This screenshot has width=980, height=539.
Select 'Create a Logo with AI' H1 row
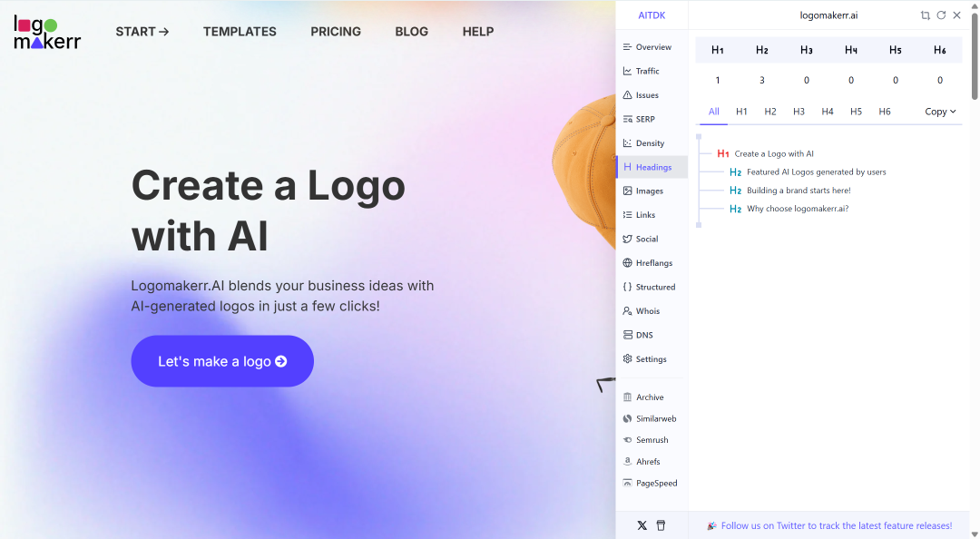766,153
